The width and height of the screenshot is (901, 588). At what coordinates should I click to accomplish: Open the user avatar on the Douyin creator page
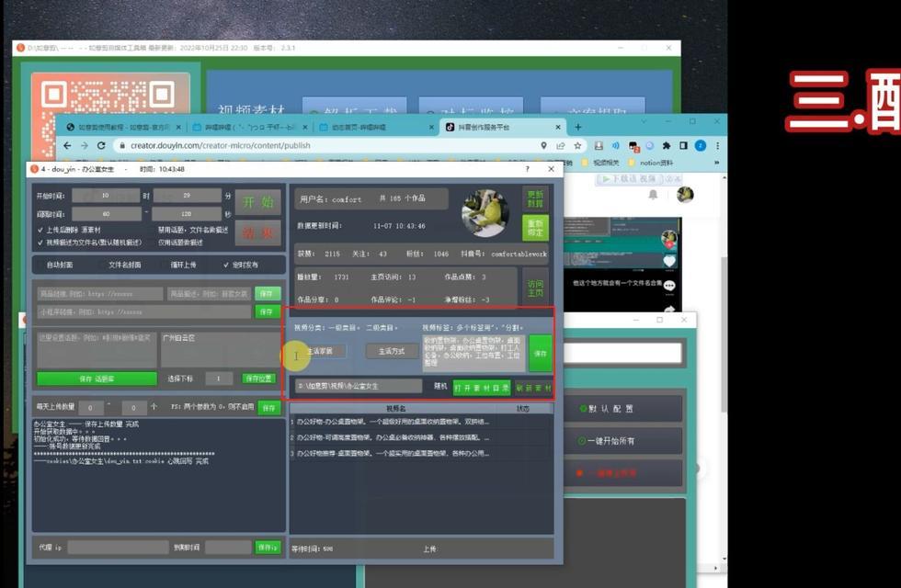tap(684, 195)
